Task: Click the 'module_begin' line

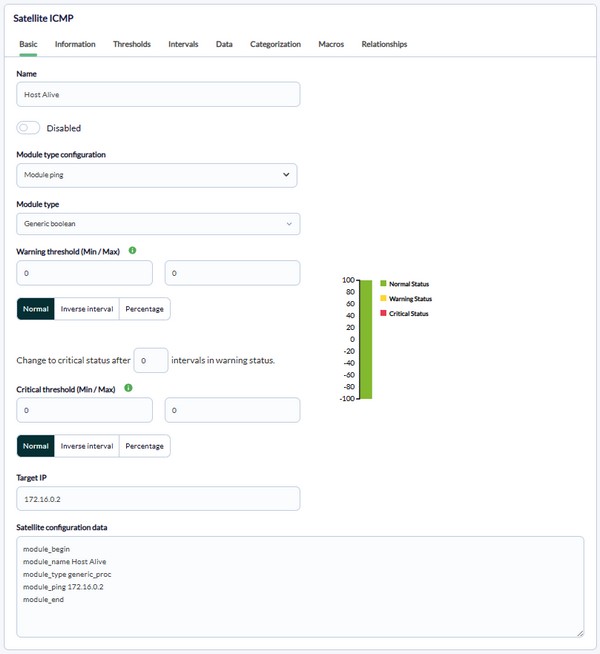Action: click(46, 549)
